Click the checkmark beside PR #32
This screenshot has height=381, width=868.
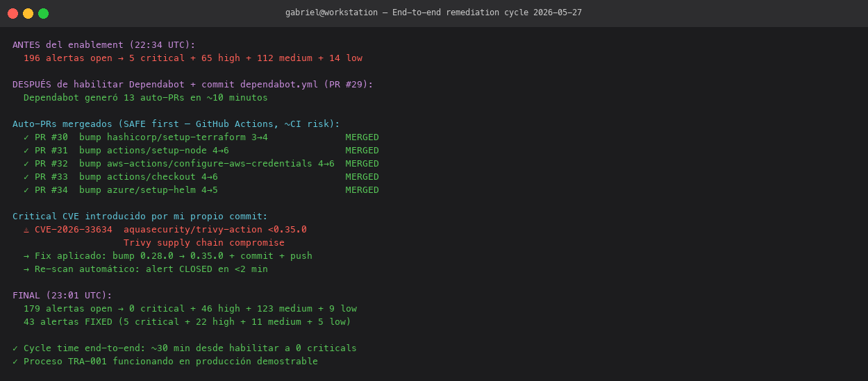(x=26, y=164)
